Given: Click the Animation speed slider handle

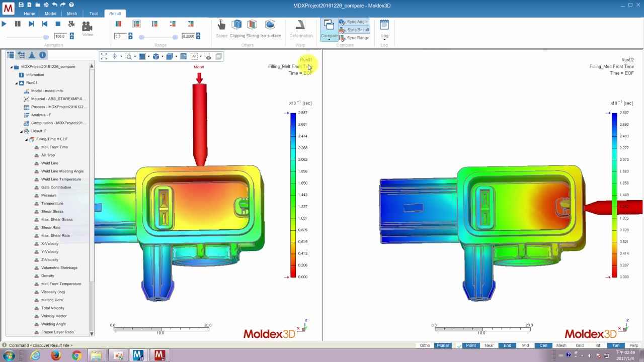Looking at the screenshot, I should pyautogui.click(x=46, y=37).
